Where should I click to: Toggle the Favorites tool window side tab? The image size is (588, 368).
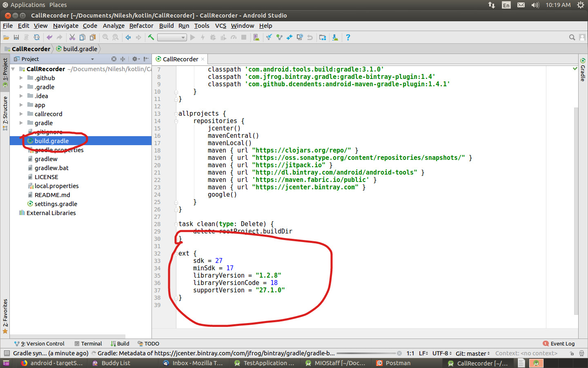coord(5,316)
